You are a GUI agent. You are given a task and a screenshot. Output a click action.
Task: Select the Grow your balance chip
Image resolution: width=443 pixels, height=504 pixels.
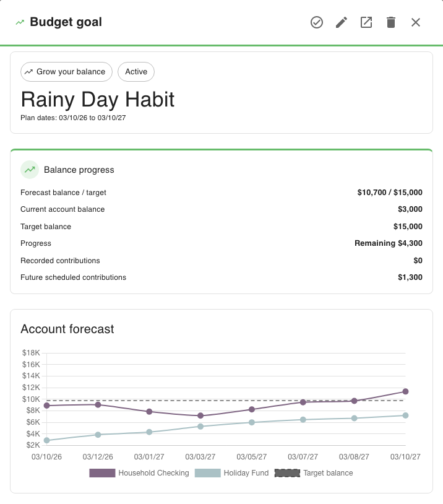tap(66, 72)
